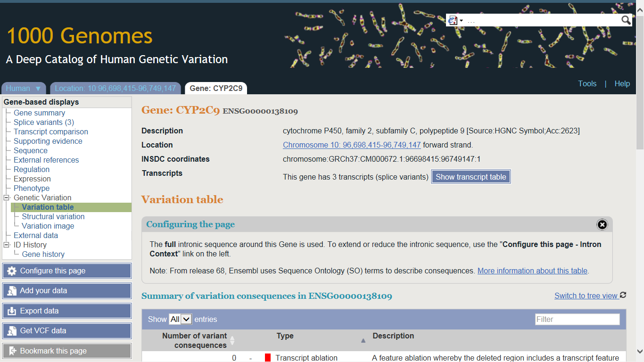This screenshot has width=644, height=362.
Task: Open Variation image entry
Action: [x=48, y=226]
